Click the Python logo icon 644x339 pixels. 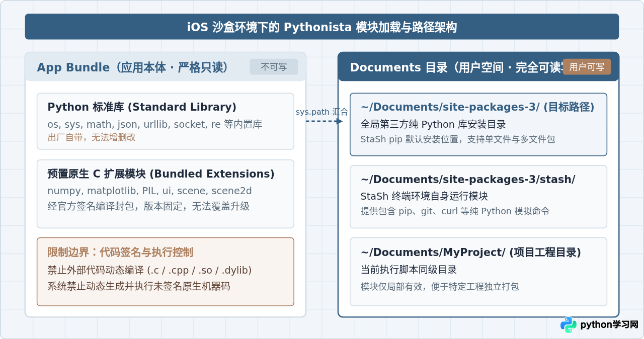[x=569, y=324]
